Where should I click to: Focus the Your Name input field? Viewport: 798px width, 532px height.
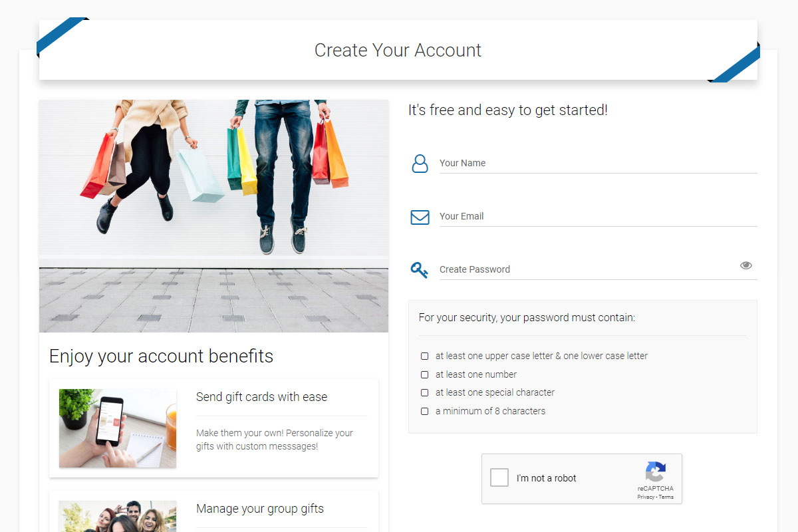coord(598,163)
